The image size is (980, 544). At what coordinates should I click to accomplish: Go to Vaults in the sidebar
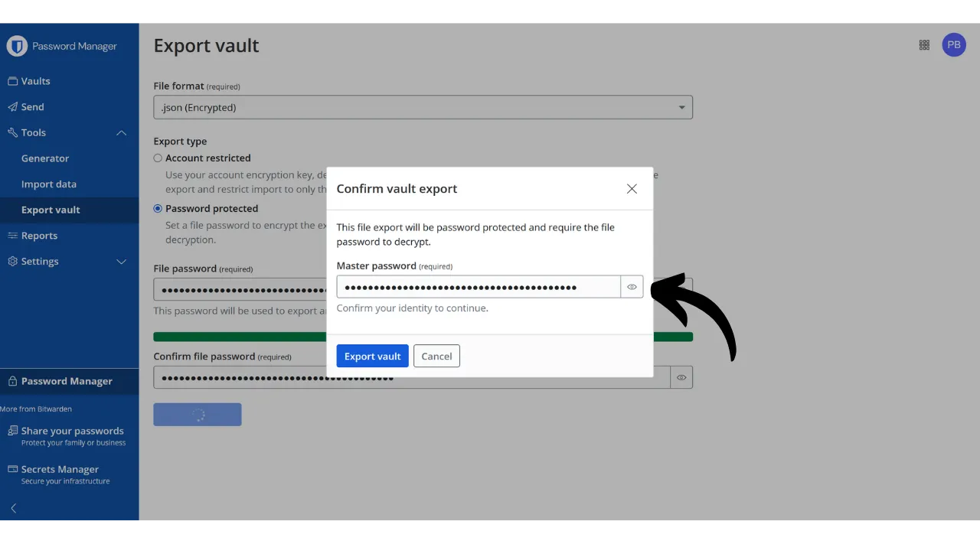pyautogui.click(x=35, y=81)
